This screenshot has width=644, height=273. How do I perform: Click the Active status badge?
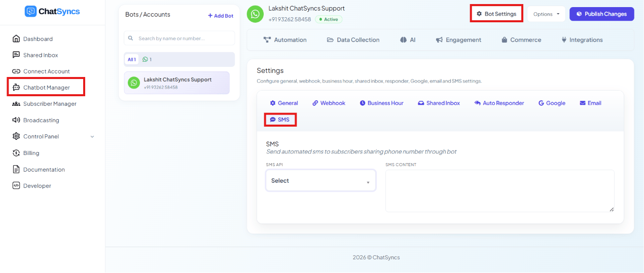pyautogui.click(x=329, y=19)
